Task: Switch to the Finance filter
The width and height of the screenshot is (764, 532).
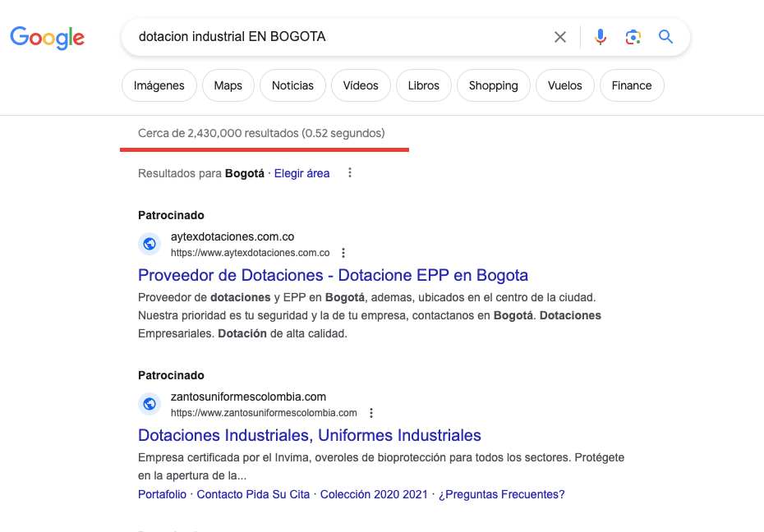Action: (632, 85)
